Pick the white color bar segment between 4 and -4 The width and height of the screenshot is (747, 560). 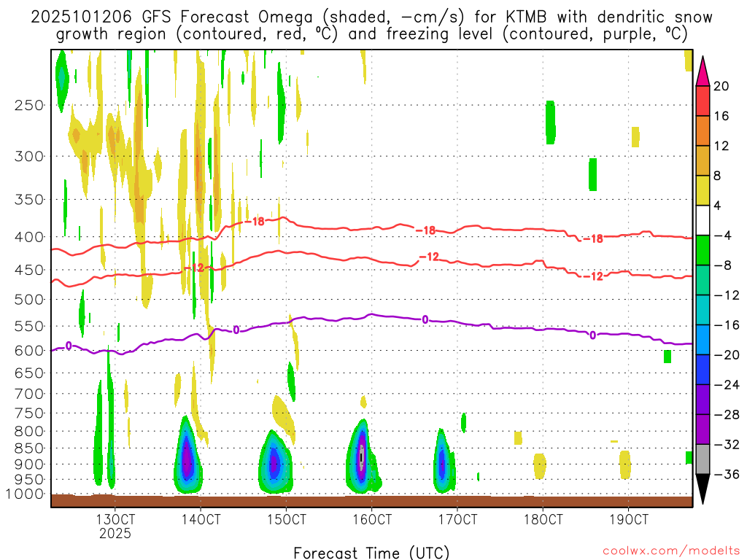click(703, 220)
